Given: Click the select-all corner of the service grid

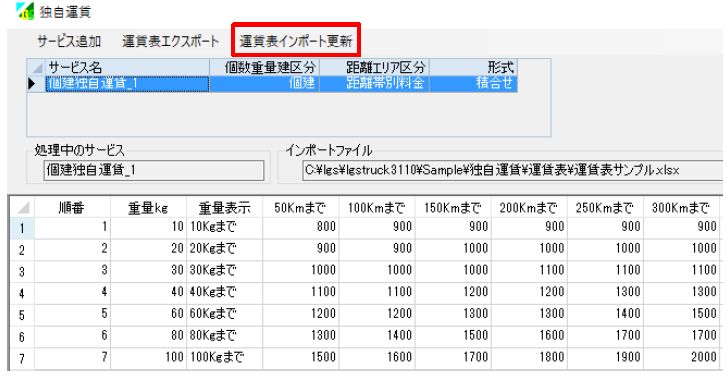Looking at the screenshot, I should 36,68.
